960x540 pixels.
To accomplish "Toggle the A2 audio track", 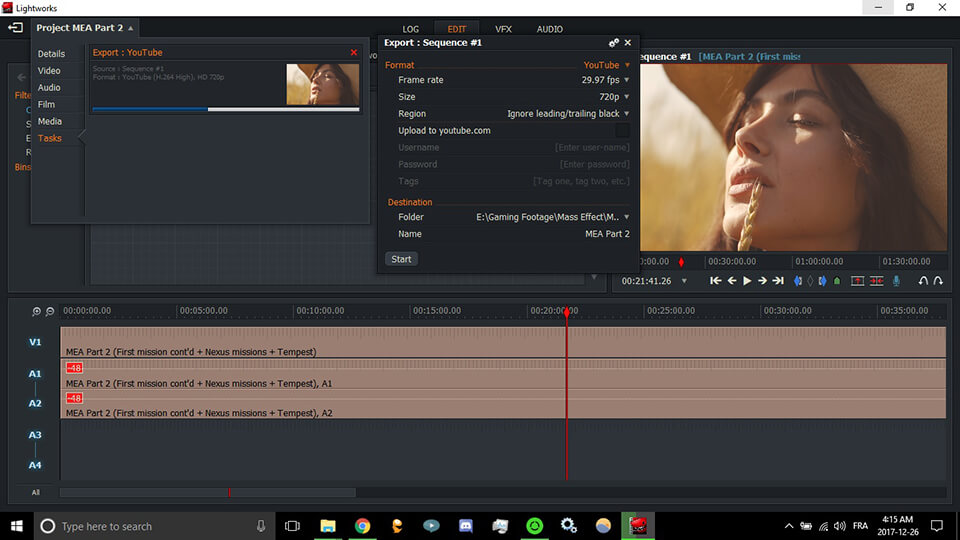I will pyautogui.click(x=35, y=403).
